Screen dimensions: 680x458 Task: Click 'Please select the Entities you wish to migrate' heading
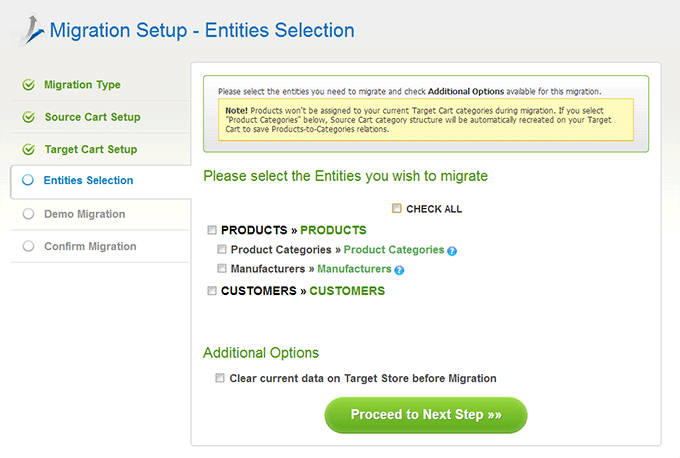coord(346,176)
